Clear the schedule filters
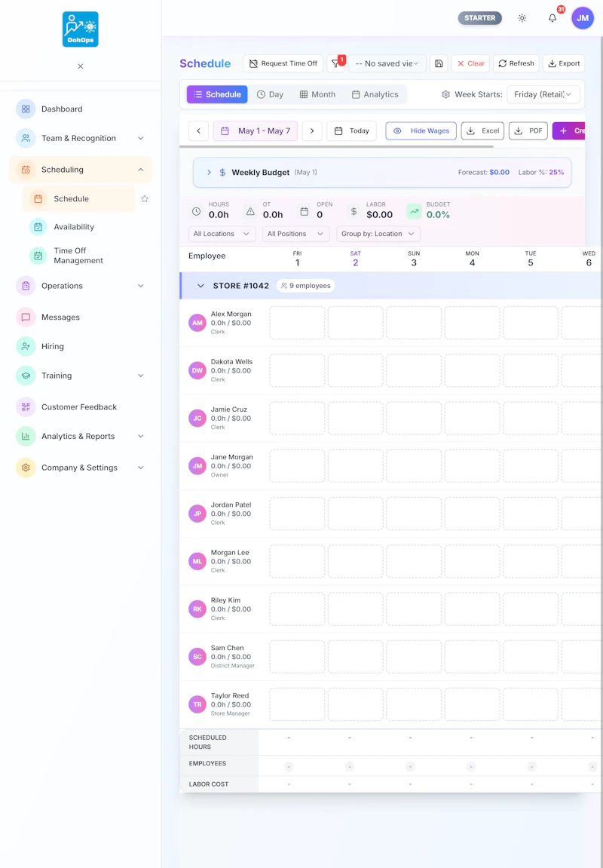This screenshot has width=603, height=868. click(470, 63)
